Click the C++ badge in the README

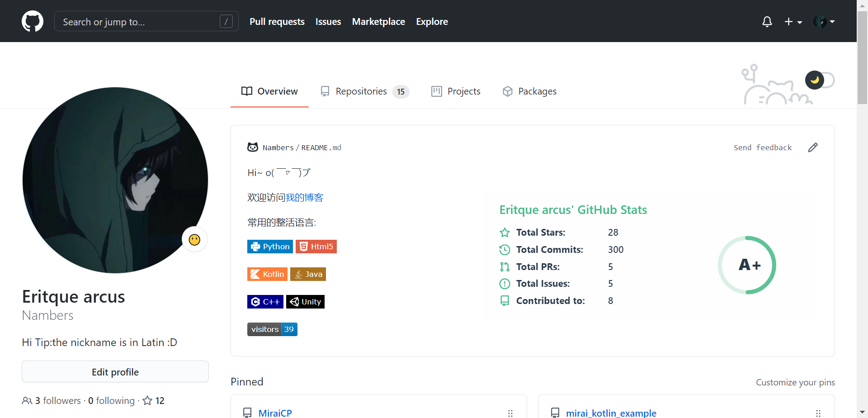pyautogui.click(x=265, y=301)
